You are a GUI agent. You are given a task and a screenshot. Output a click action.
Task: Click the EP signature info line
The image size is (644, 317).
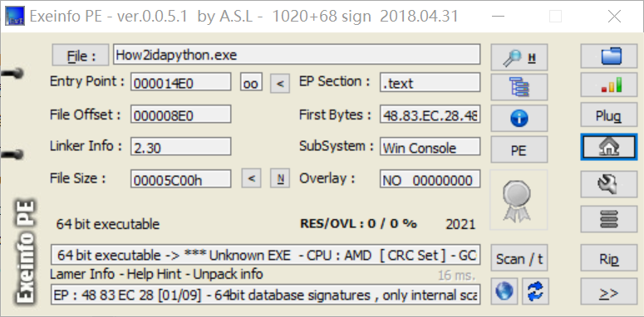265,295
